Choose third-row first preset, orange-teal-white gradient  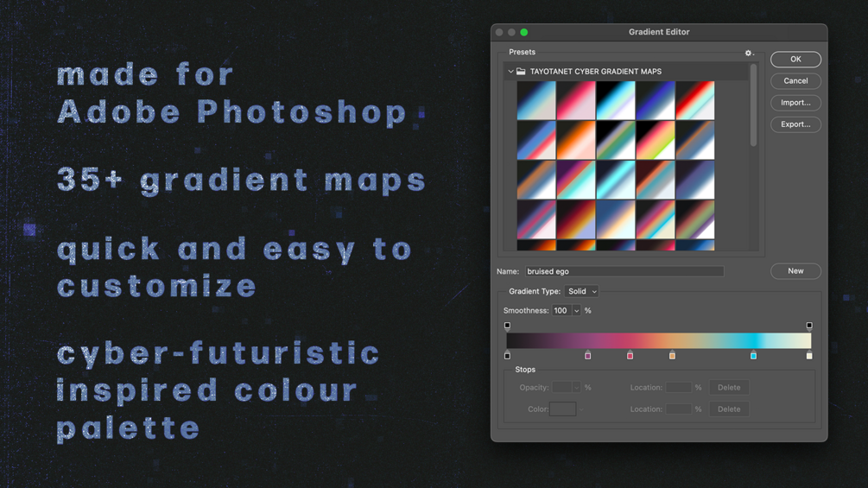point(536,181)
